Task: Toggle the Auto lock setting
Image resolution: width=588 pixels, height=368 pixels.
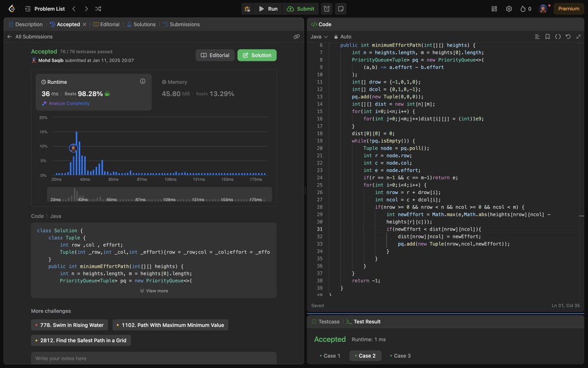Action: (x=343, y=37)
